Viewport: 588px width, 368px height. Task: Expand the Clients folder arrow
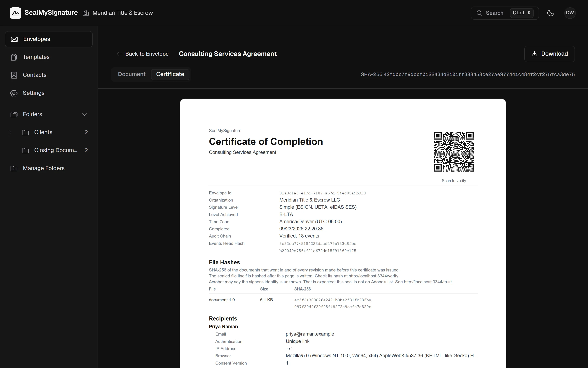point(10,132)
